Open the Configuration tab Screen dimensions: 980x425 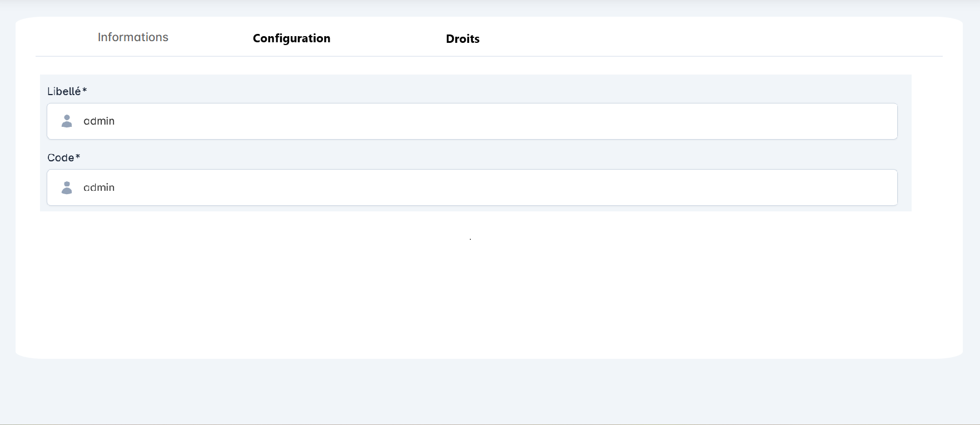291,38
